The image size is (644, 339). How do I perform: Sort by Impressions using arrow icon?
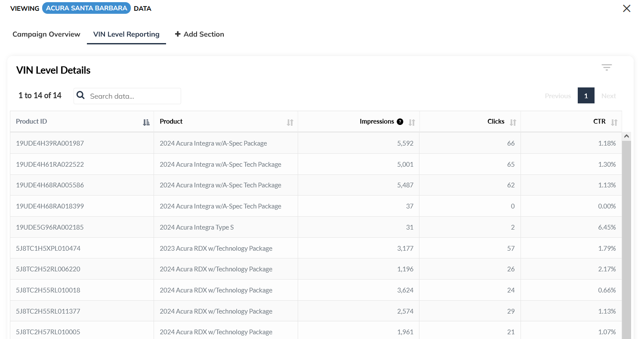(x=412, y=122)
